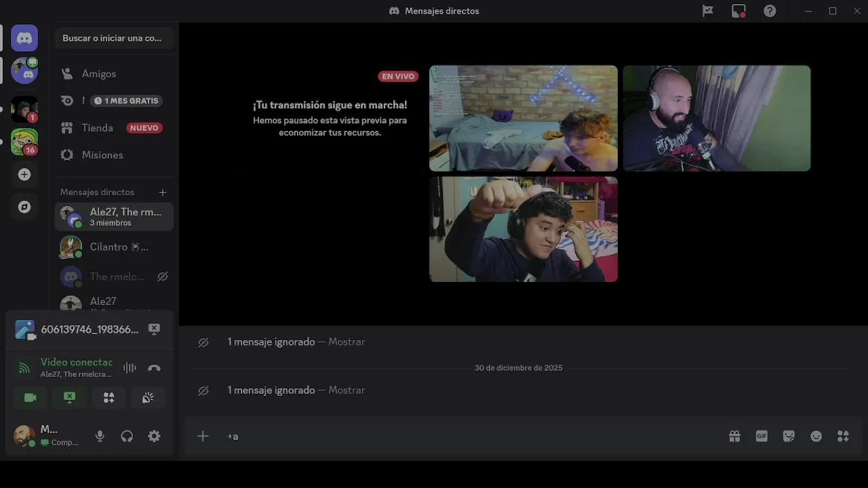The image size is (868, 488).
Task: Select the shirtless streamer video tile
Action: [524, 119]
